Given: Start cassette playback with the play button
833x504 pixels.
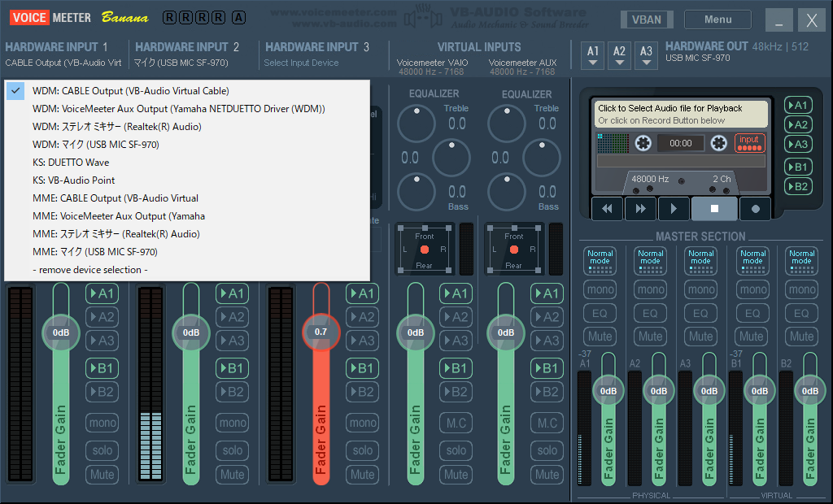Looking at the screenshot, I should pyautogui.click(x=673, y=209).
